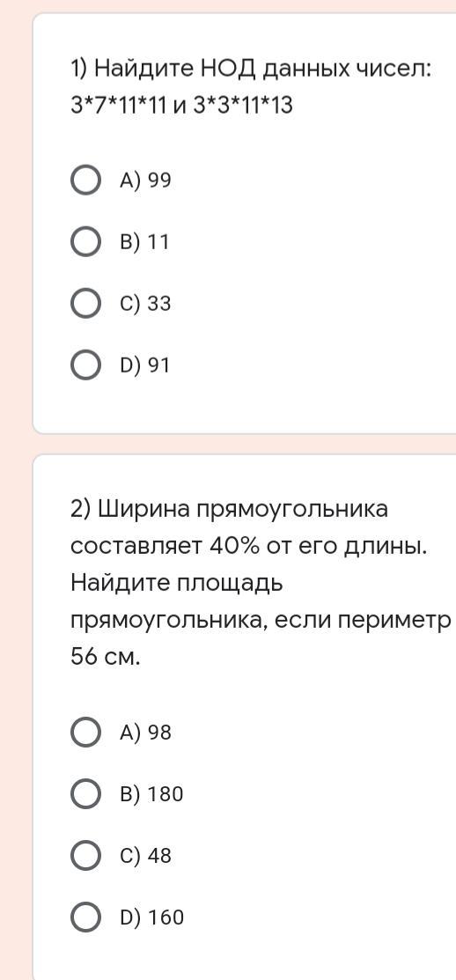Image resolution: width=456 pixels, height=980 pixels.
Task: Pick radio circle next to D) 91
Action: tap(85, 365)
